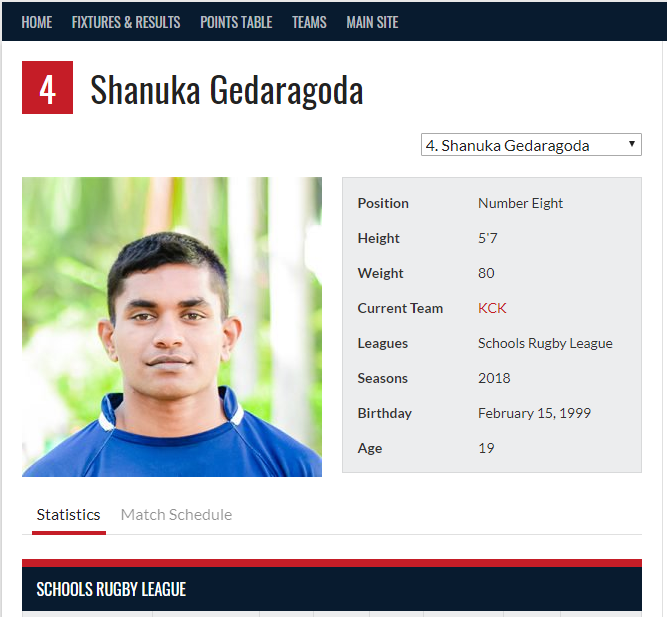Switch to the Match Schedule tab
667x617 pixels.
(x=176, y=515)
